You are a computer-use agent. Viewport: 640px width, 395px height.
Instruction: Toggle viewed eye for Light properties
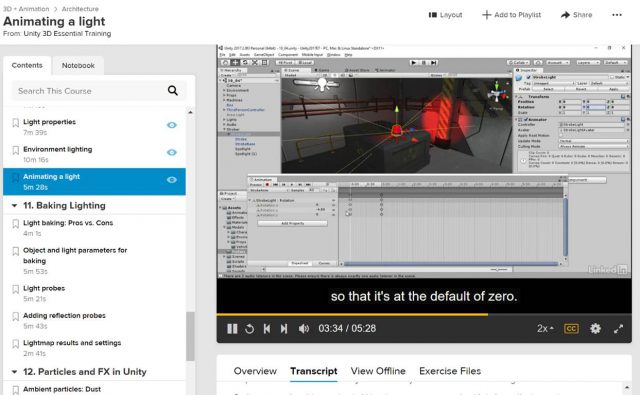click(172, 125)
